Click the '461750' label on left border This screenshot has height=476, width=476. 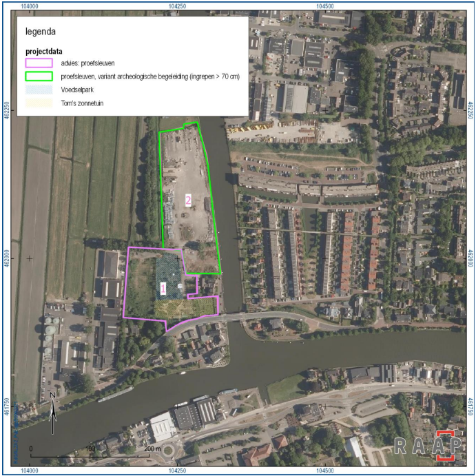[7, 406]
